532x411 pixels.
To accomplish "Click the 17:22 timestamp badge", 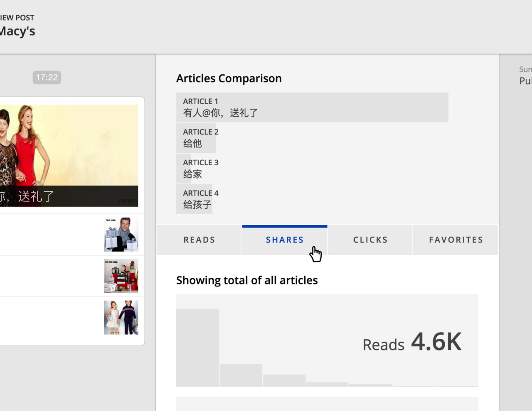I will [47, 78].
